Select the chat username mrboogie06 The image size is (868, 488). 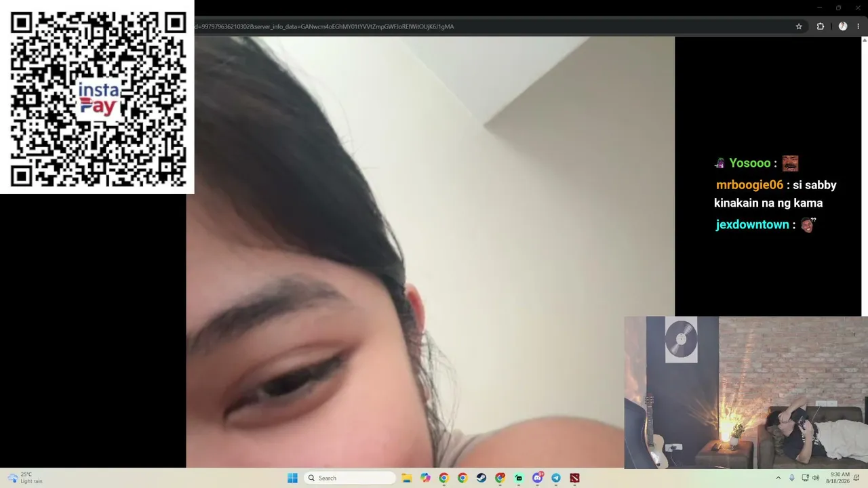749,185
